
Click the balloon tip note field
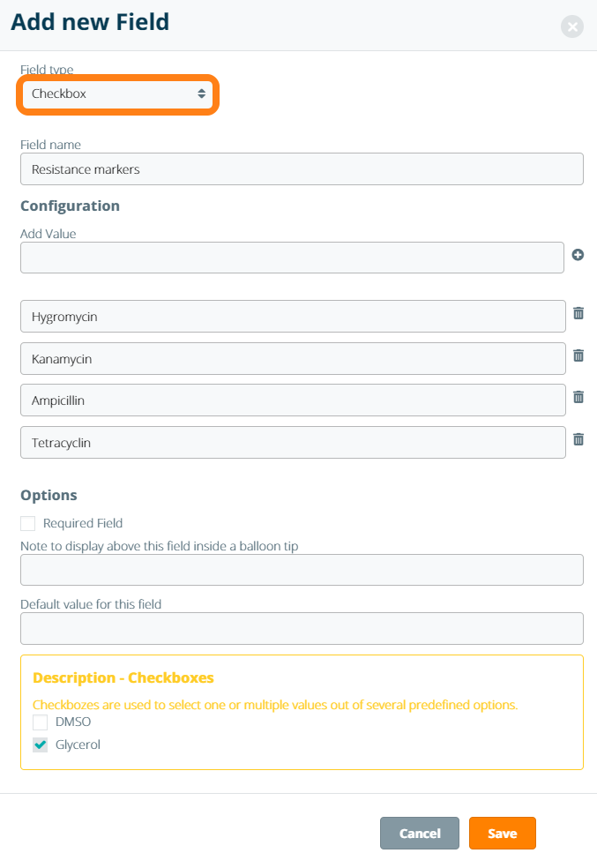[302, 570]
